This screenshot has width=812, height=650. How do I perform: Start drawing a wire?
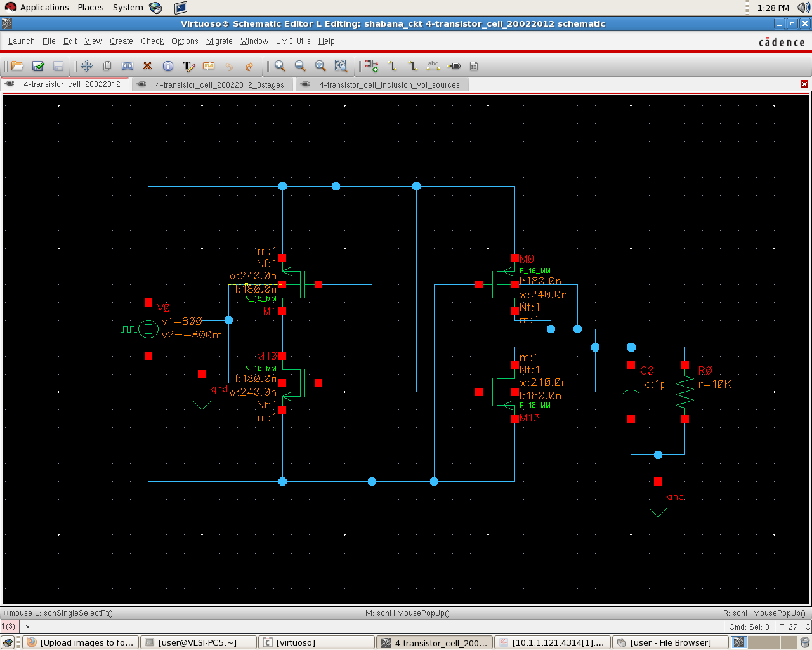[x=393, y=66]
